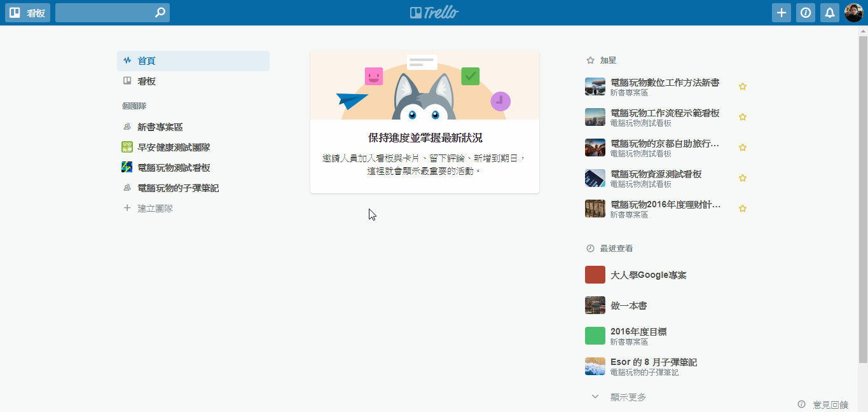Open the profile avatar menu
Screen dimensions: 868x412
pyautogui.click(x=854, y=13)
